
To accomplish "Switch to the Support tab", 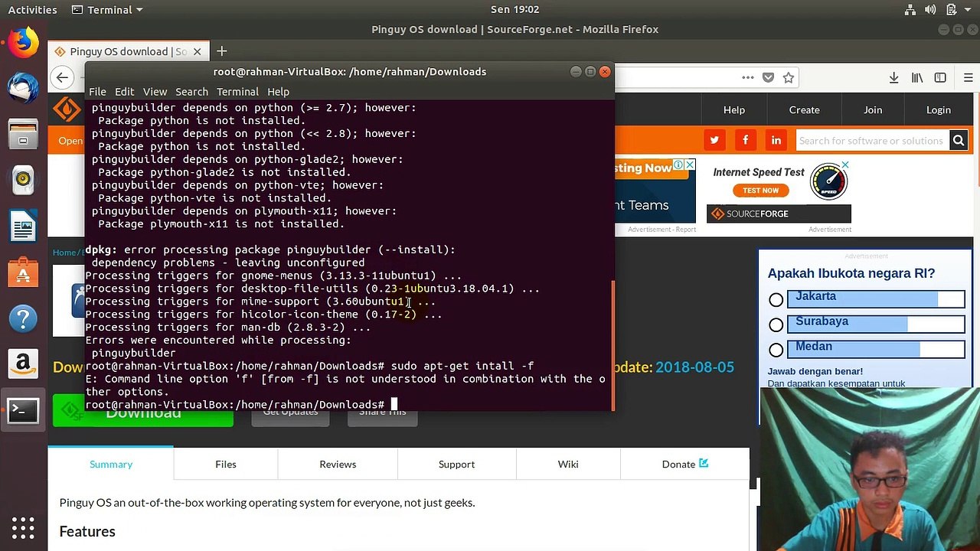I will [x=456, y=464].
